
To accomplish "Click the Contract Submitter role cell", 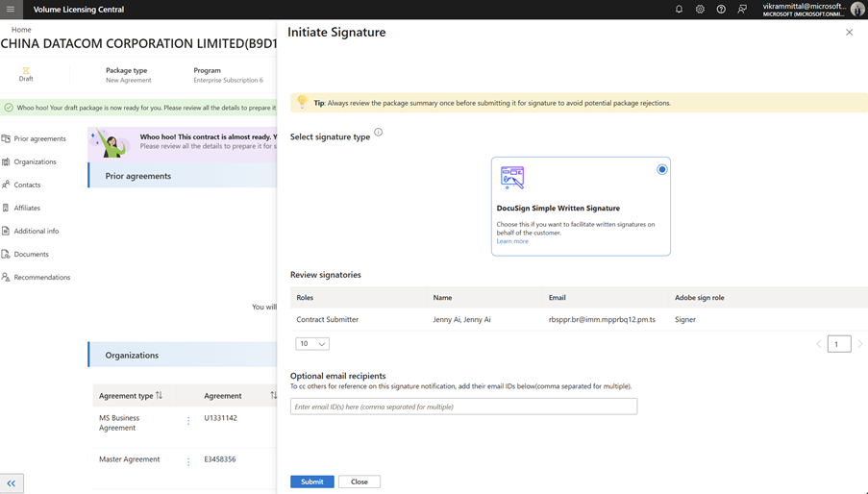I will [x=327, y=320].
